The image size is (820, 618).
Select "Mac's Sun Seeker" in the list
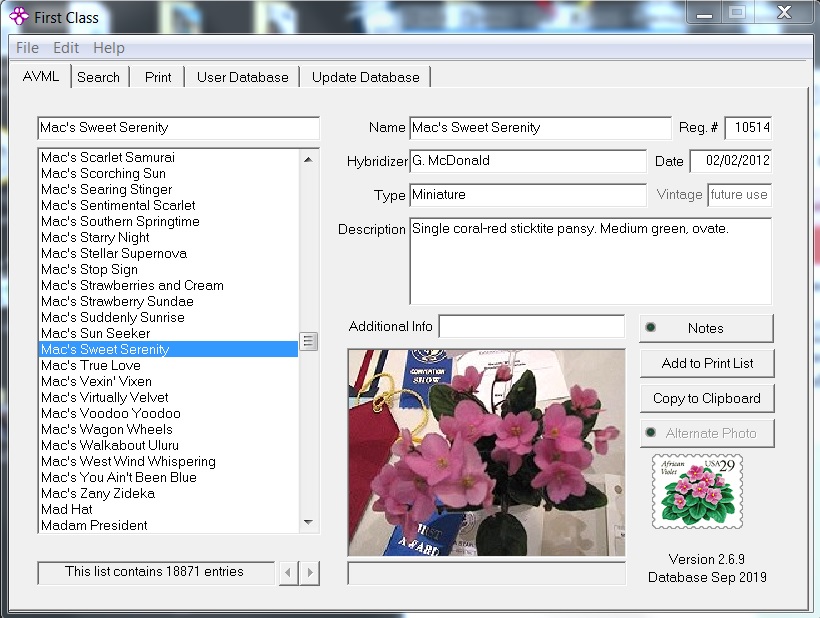(x=168, y=334)
